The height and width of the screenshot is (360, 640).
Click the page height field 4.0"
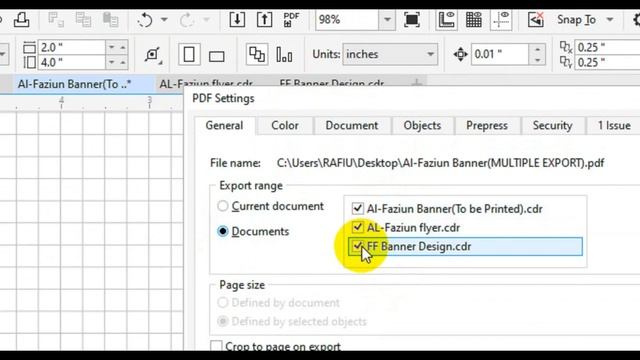(71, 62)
